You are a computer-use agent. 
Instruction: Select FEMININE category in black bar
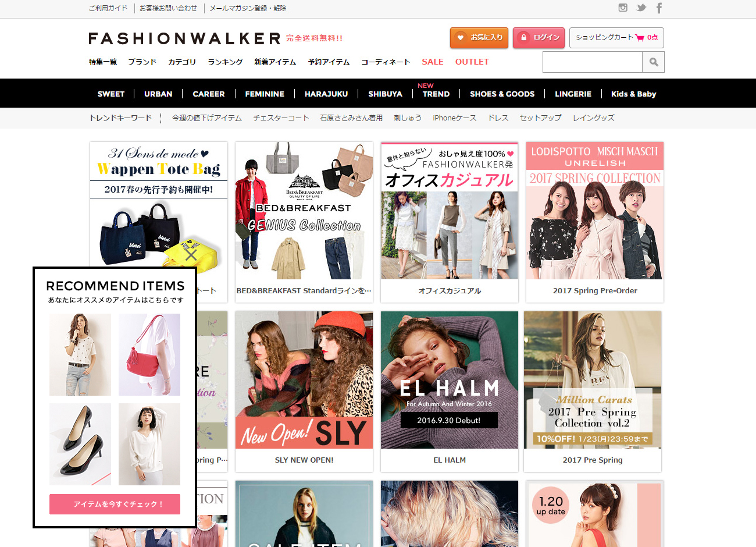[265, 94]
